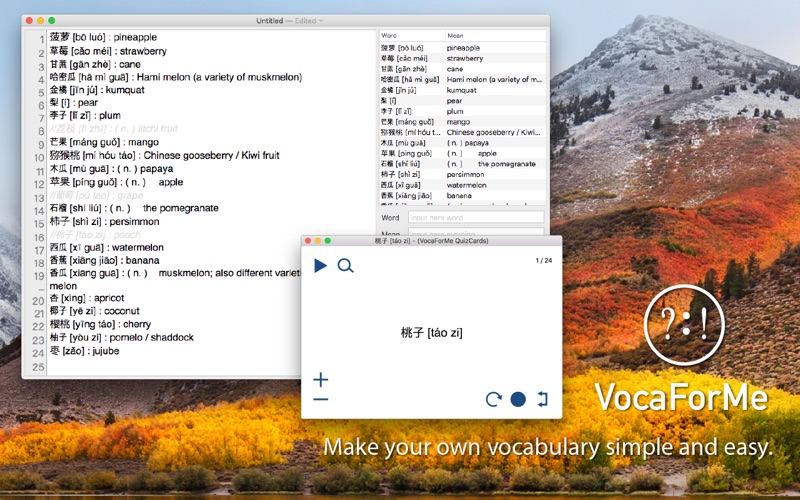Image resolution: width=800 pixels, height=500 pixels.
Task: Start quiz playback with the play icon
Action: (320, 265)
